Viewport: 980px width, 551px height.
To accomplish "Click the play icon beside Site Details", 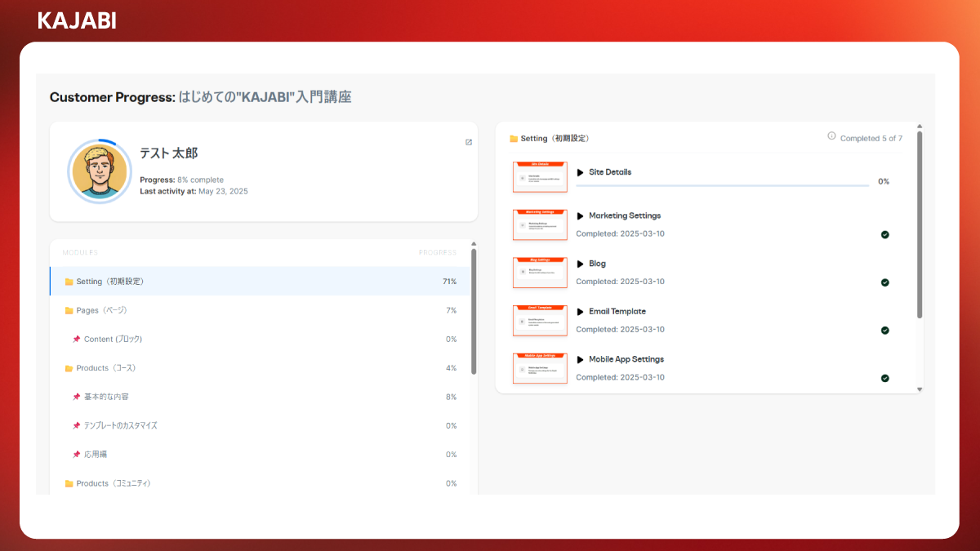I will pyautogui.click(x=581, y=172).
